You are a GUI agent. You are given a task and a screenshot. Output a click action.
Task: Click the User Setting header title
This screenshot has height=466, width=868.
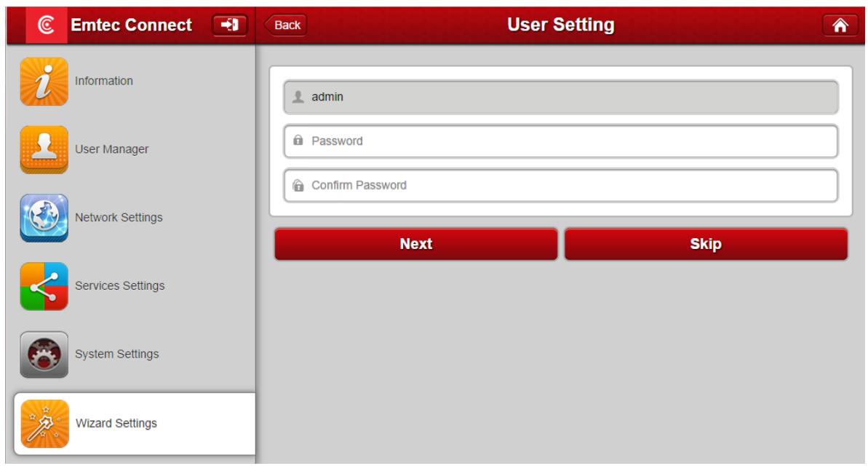pyautogui.click(x=561, y=25)
